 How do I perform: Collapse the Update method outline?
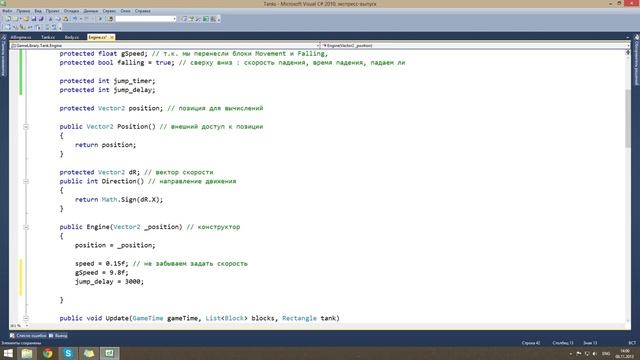[26, 318]
